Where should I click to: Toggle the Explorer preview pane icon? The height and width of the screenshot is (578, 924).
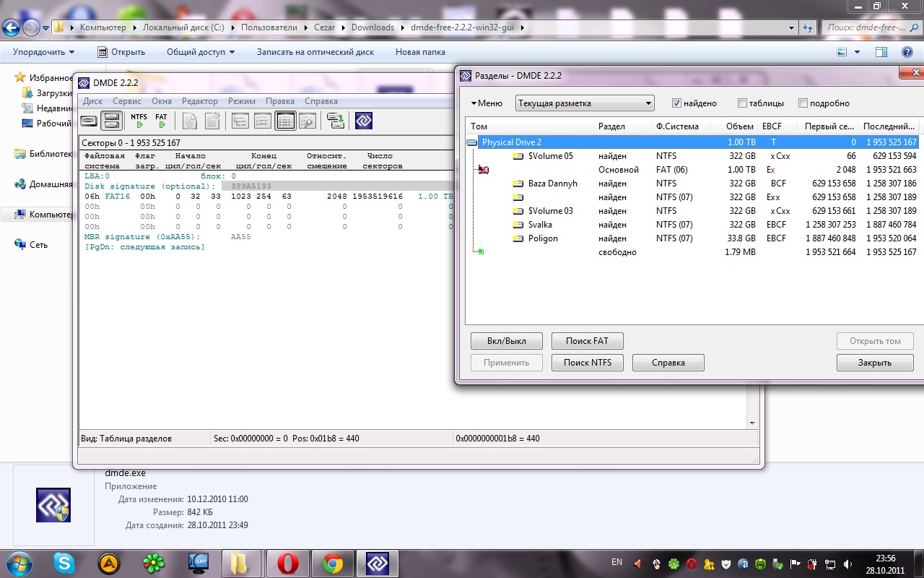[x=881, y=52]
